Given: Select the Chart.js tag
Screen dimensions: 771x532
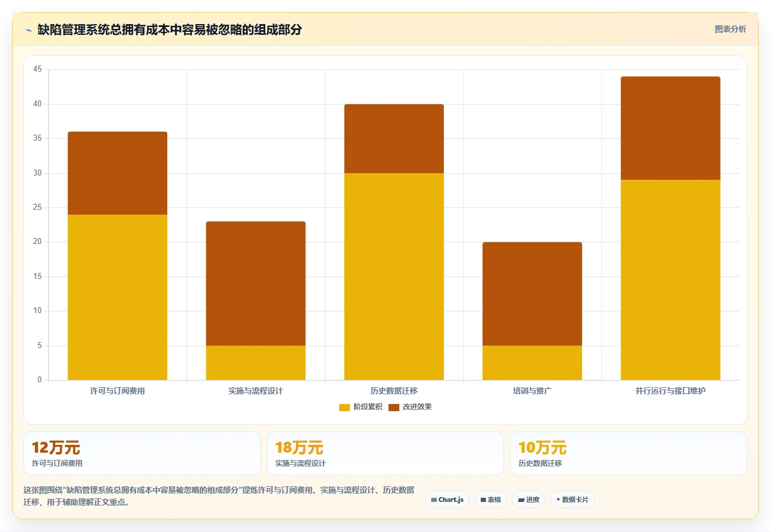Looking at the screenshot, I should click(447, 500).
